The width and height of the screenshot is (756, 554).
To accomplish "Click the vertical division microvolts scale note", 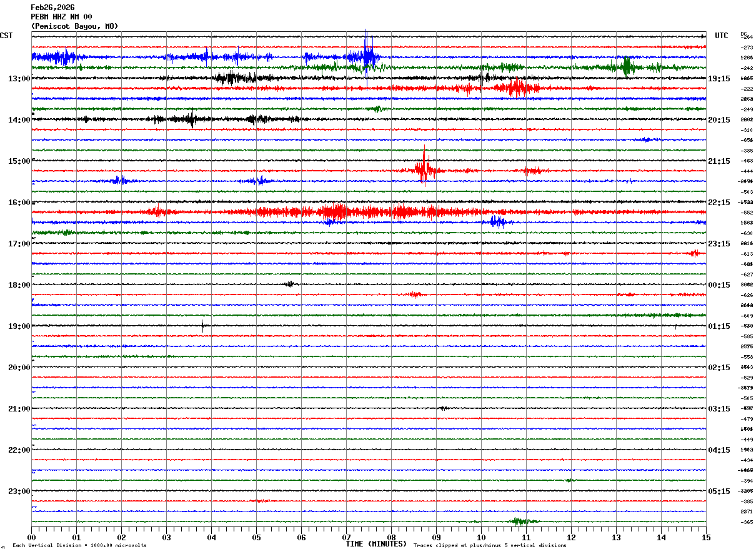I will tap(79, 545).
